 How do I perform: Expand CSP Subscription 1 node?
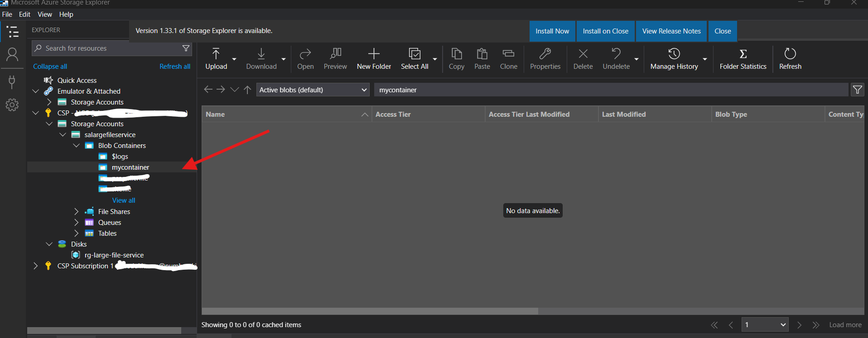pos(36,266)
